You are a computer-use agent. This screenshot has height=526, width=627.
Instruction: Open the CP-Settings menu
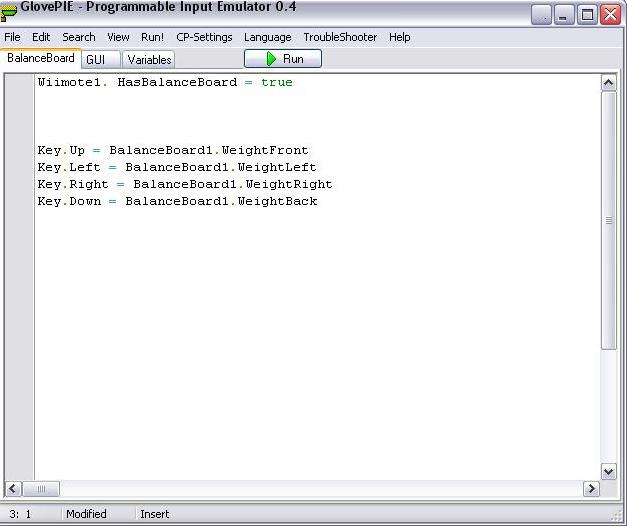pos(204,37)
